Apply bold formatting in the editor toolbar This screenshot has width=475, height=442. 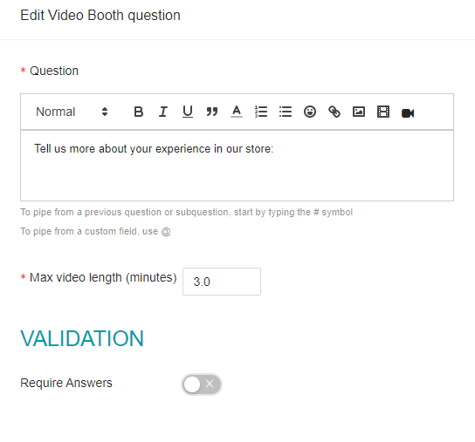(138, 112)
